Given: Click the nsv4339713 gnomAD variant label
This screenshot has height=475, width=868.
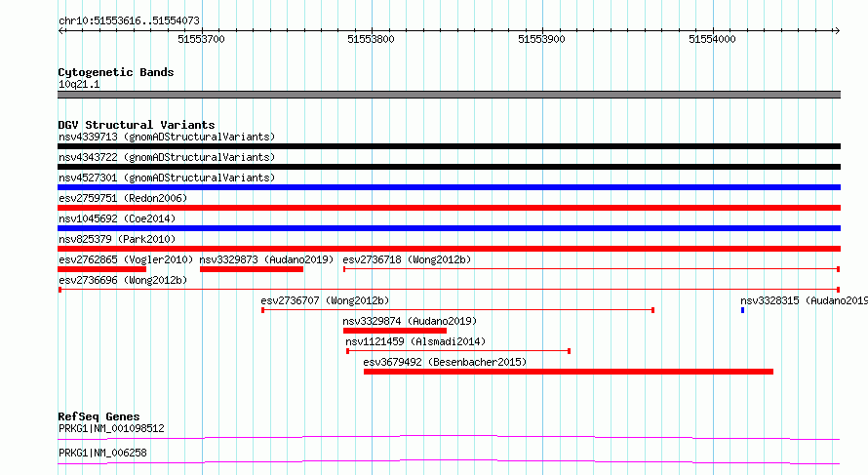Looking at the screenshot, I should coord(167,137).
